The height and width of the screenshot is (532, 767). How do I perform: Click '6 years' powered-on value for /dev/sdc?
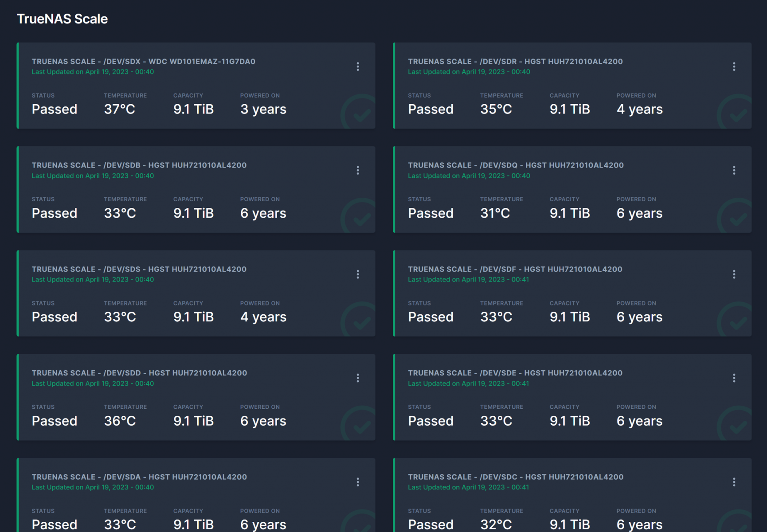(640, 525)
